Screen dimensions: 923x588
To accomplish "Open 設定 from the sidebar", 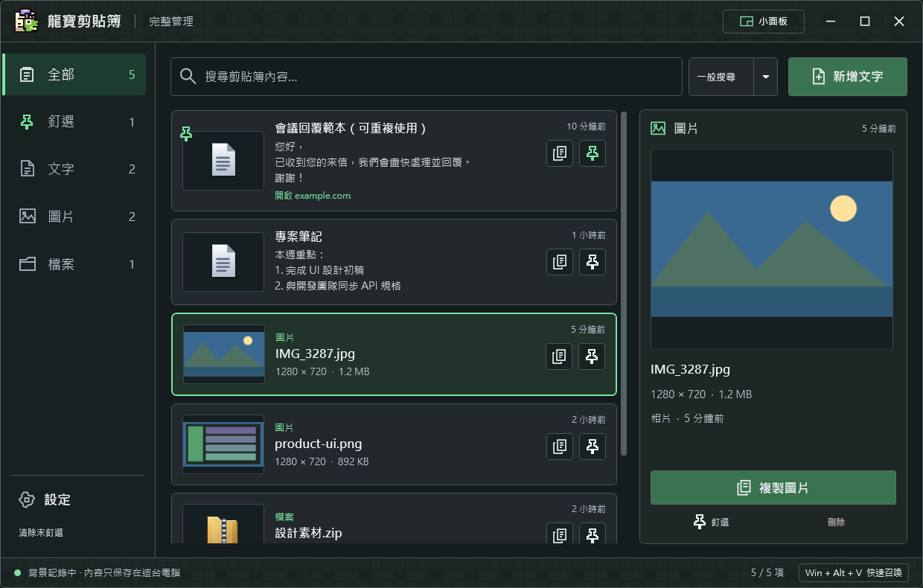I will pos(45,499).
